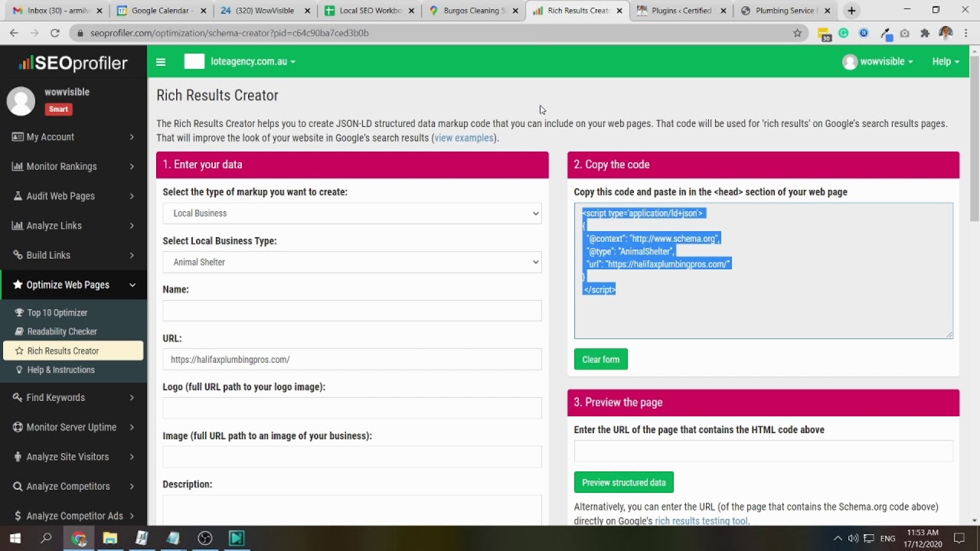Open a new Chrome tab

[851, 11]
